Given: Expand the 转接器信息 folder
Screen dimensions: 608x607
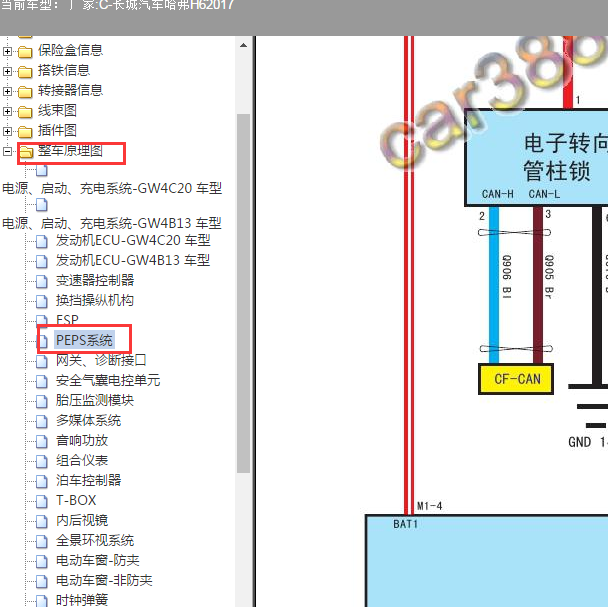Looking at the screenshot, I should click(7, 91).
